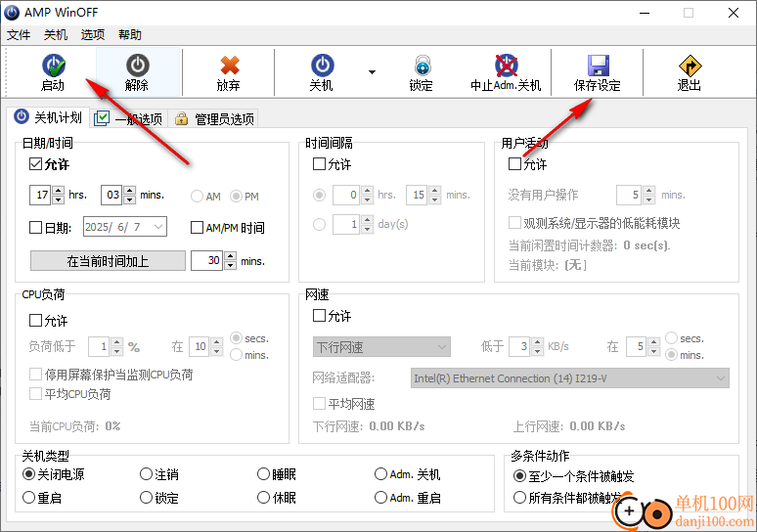Check 允许 in 网速 group
Image resolution: width=757 pixels, height=532 pixels.
319,316
